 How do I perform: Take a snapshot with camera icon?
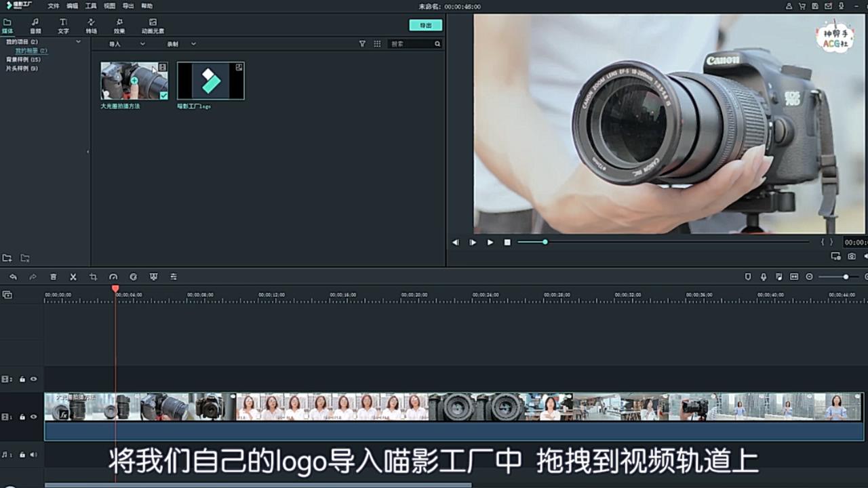click(x=852, y=256)
